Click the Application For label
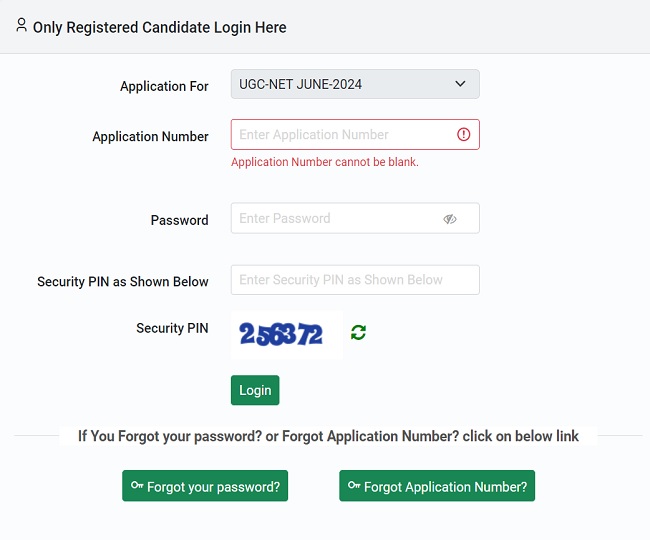This screenshot has width=650, height=540. tap(164, 86)
